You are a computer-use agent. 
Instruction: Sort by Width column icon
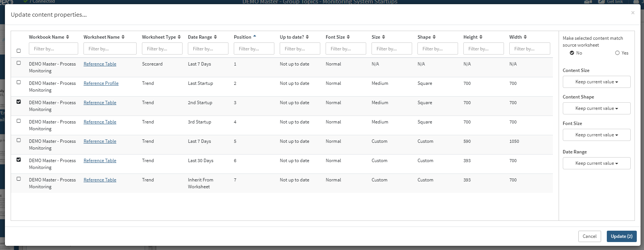(x=525, y=37)
